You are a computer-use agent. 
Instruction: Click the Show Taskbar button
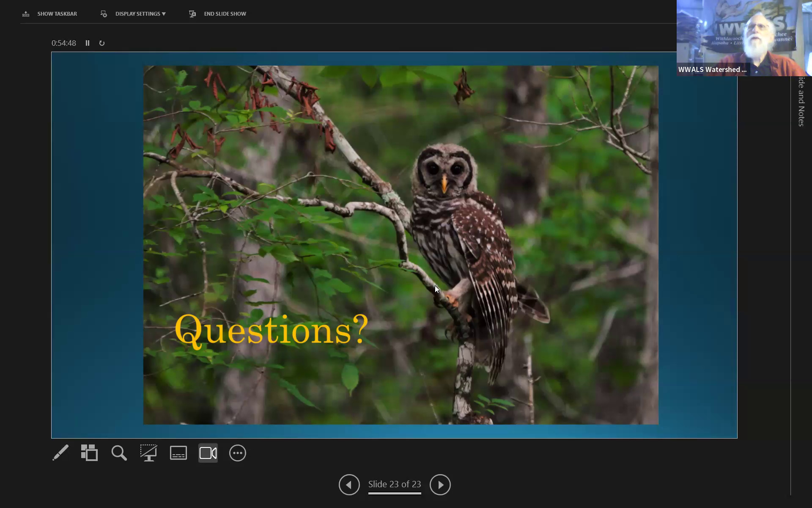coord(50,14)
